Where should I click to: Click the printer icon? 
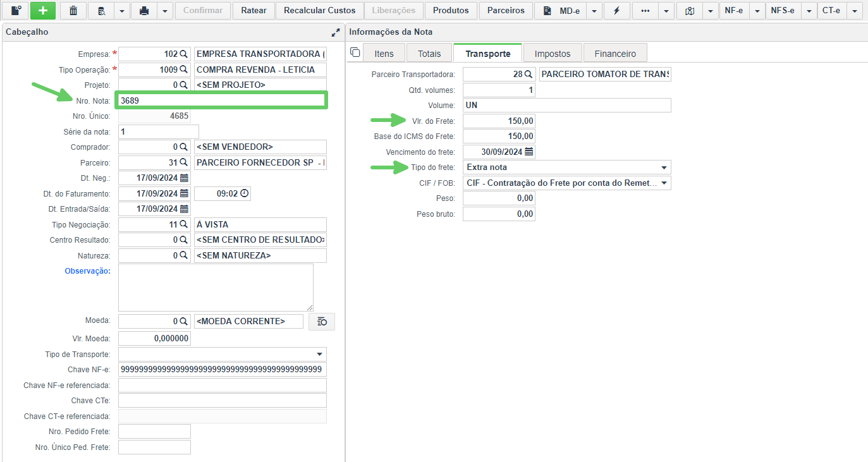tap(144, 11)
